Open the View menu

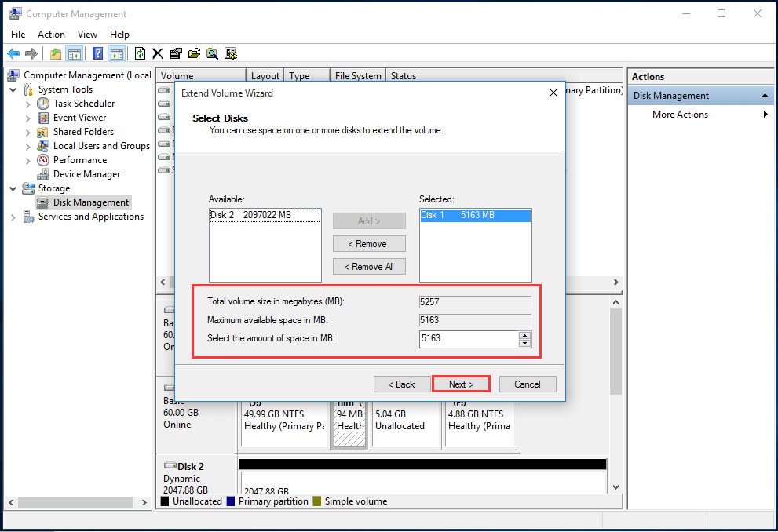86,34
